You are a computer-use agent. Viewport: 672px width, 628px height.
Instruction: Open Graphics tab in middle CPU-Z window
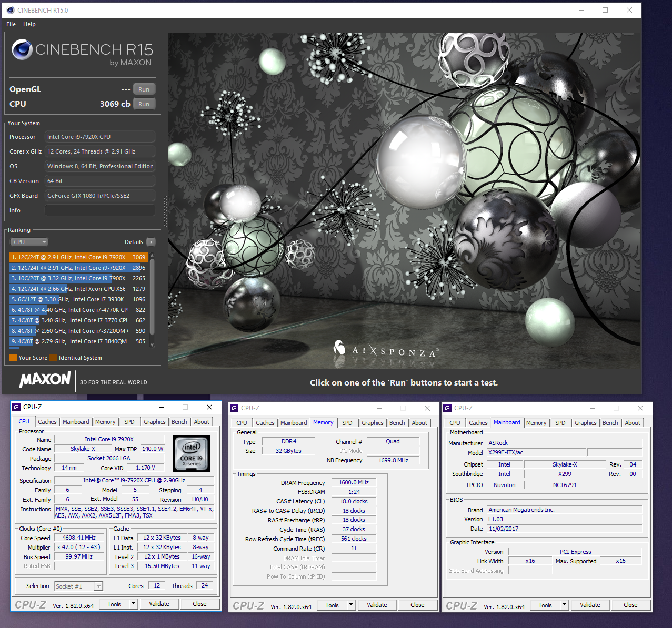pos(373,423)
